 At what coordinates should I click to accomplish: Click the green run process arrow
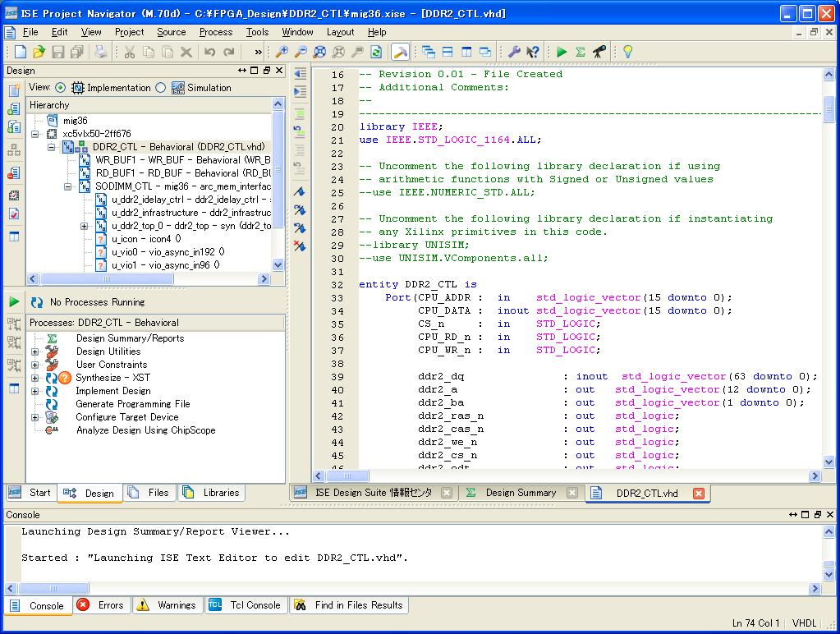[15, 301]
